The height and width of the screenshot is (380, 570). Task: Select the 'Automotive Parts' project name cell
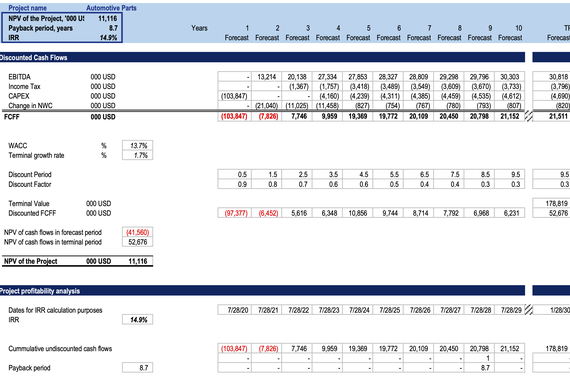pos(111,8)
